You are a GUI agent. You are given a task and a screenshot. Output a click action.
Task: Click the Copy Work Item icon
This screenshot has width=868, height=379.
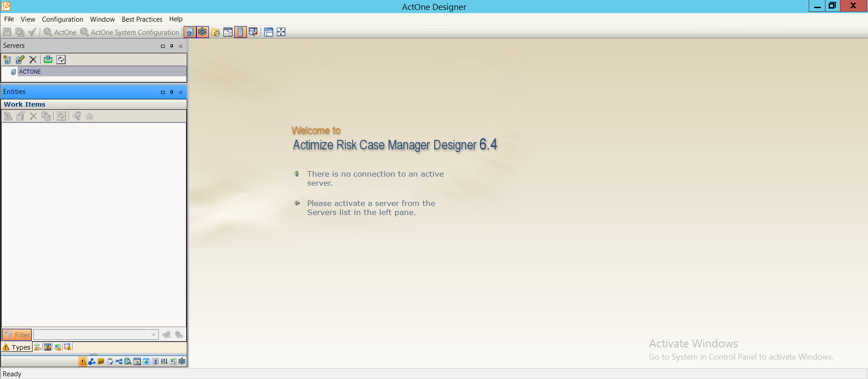click(46, 116)
